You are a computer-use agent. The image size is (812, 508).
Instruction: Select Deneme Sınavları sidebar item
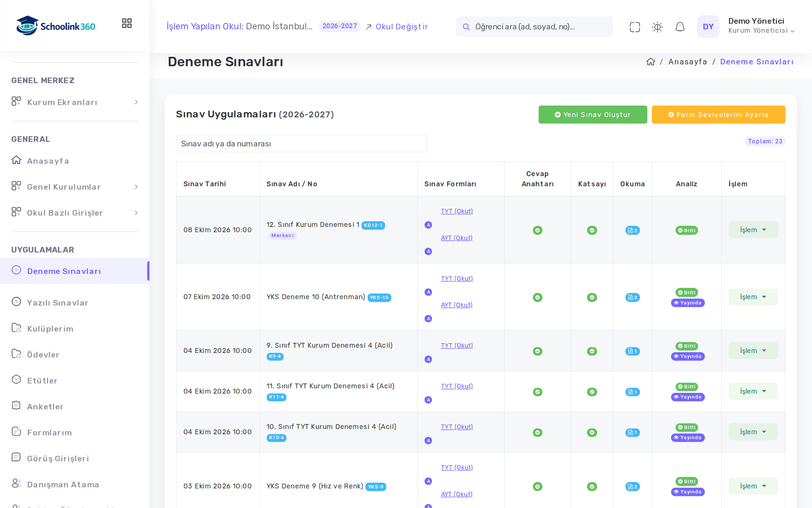(x=75, y=271)
